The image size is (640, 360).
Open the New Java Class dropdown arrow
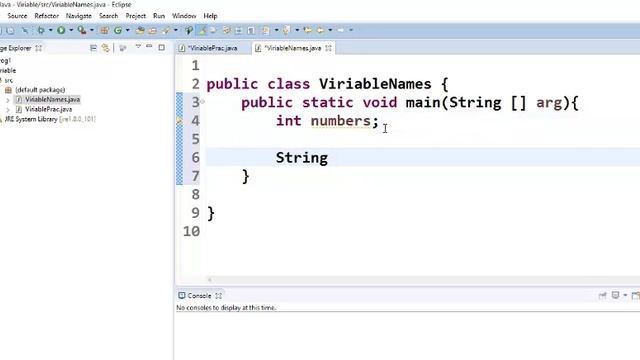click(x=127, y=30)
